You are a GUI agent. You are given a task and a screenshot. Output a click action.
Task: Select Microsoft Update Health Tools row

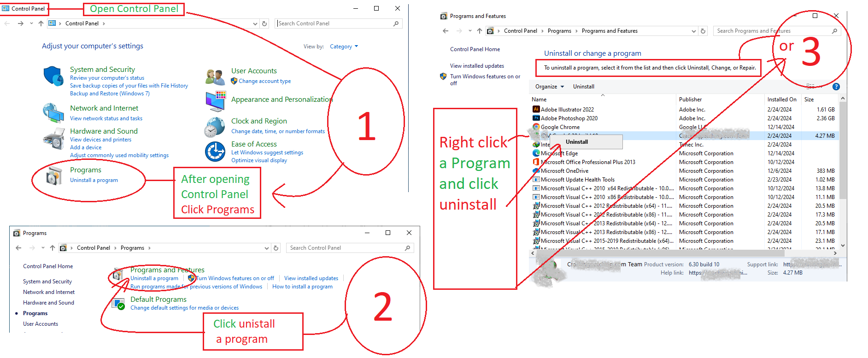pos(684,180)
